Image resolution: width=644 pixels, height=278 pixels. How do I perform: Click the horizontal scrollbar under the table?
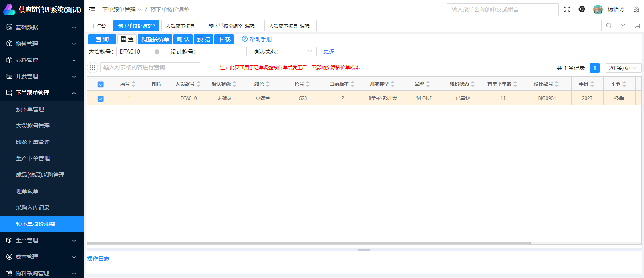tap(308, 243)
